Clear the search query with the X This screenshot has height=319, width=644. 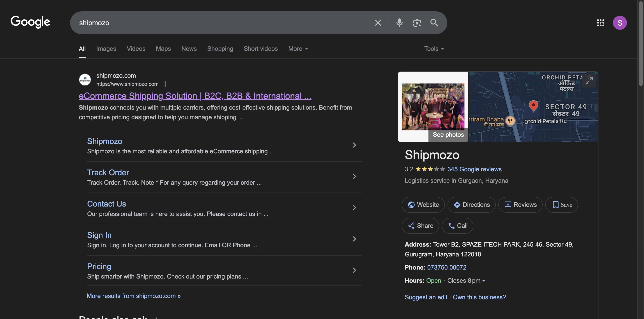[x=378, y=23]
